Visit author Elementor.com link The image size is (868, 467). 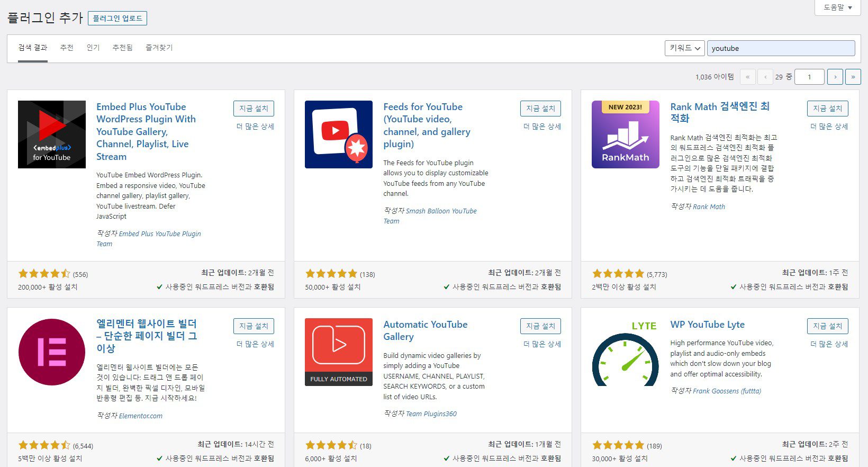pos(140,416)
